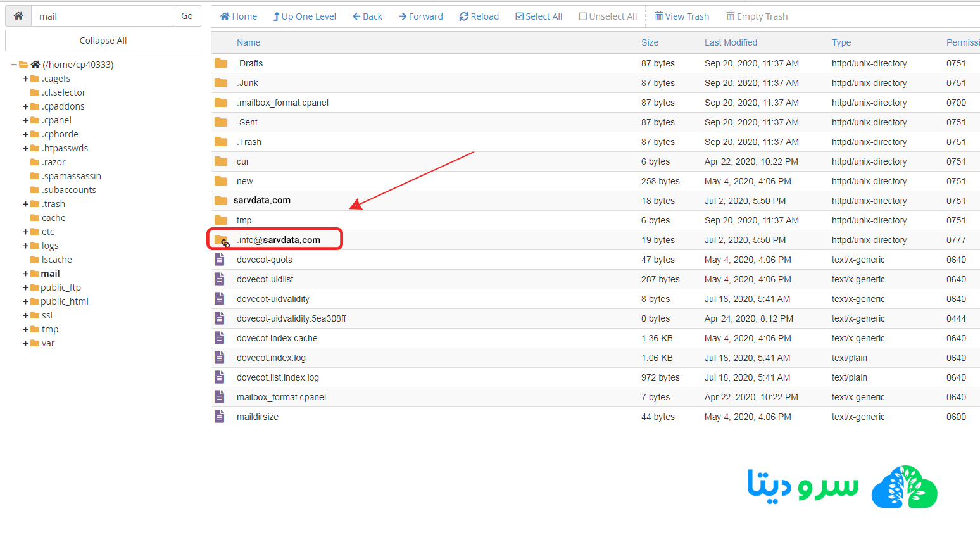Open the sarvdata.com folder
This screenshot has height=535, width=980.
click(263, 200)
